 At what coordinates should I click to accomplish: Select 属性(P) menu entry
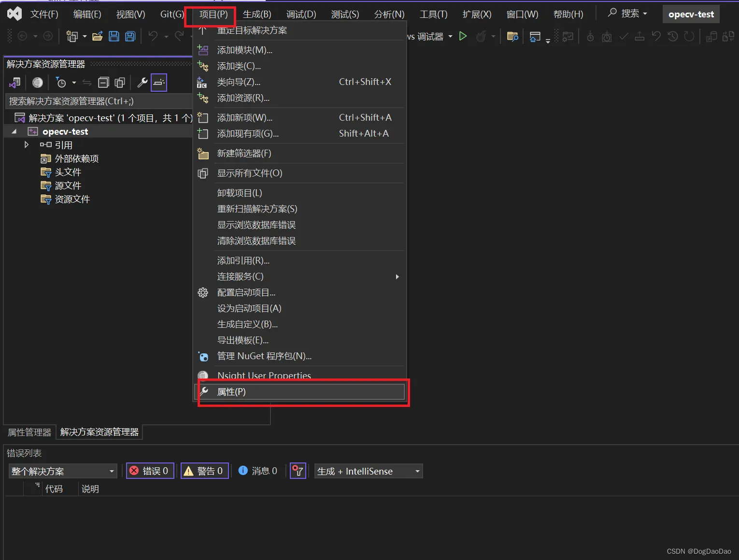pyautogui.click(x=299, y=392)
